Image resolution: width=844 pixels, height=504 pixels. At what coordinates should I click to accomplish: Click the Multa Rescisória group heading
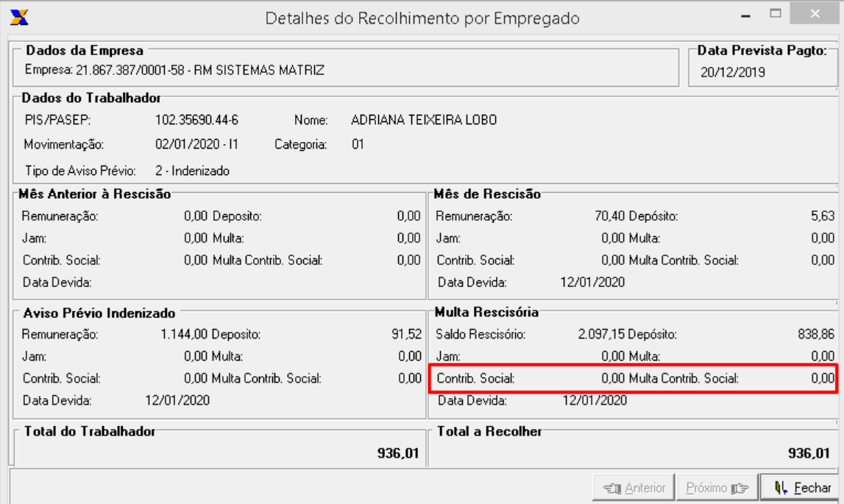tap(486, 312)
